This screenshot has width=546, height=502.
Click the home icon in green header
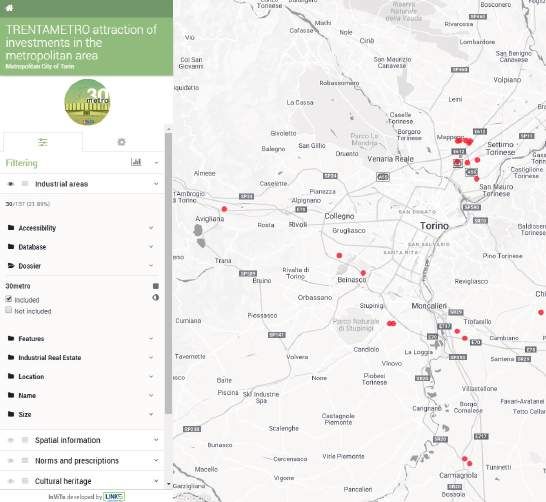(9, 8)
